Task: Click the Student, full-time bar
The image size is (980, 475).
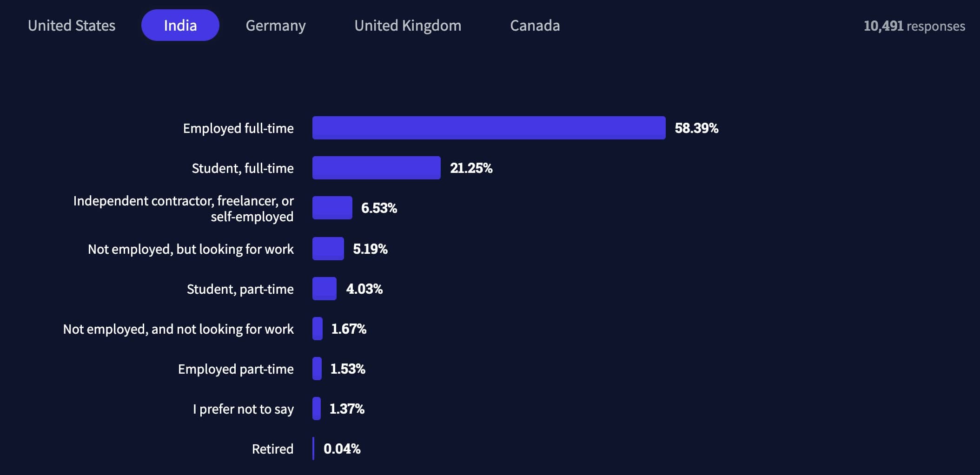Action: pos(376,168)
